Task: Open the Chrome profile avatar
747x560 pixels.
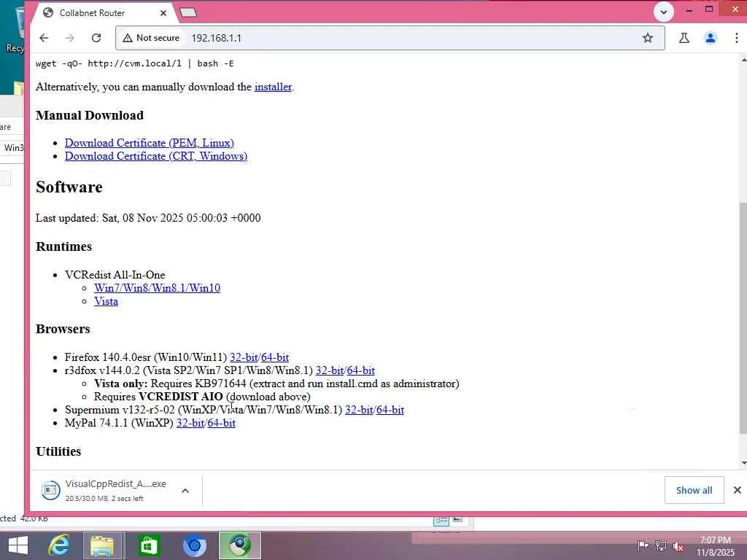Action: 711,38
